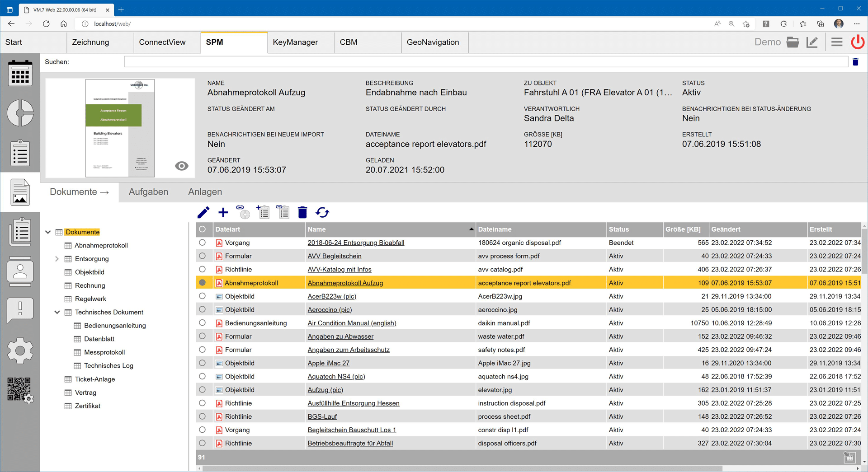Reload the browser page
Screen dimensions: 868x472
46,24
